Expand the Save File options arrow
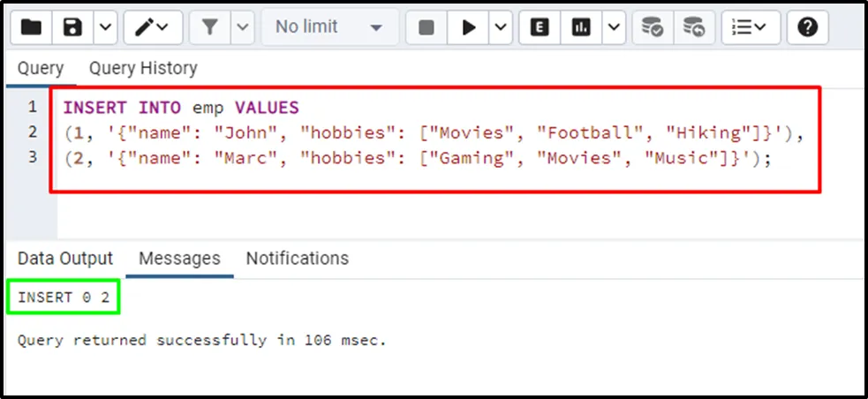Viewport: 868px width, 399px height. [x=104, y=27]
